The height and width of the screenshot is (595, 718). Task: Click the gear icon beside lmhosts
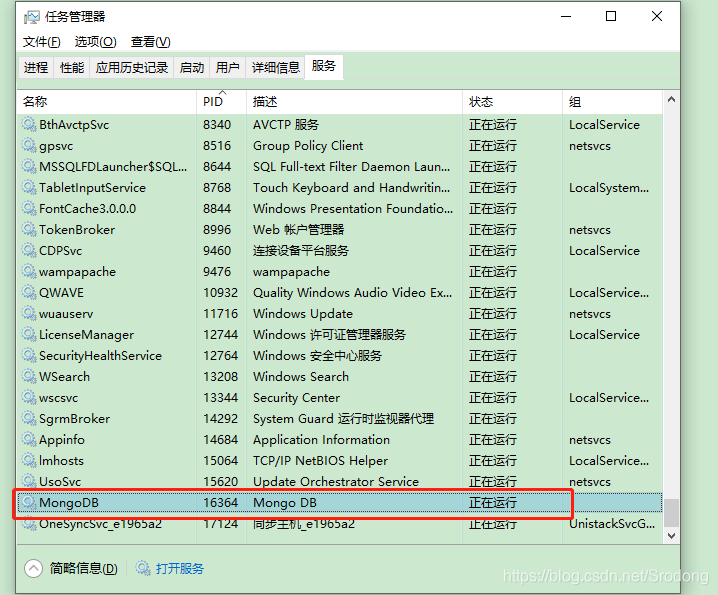[x=29, y=460]
